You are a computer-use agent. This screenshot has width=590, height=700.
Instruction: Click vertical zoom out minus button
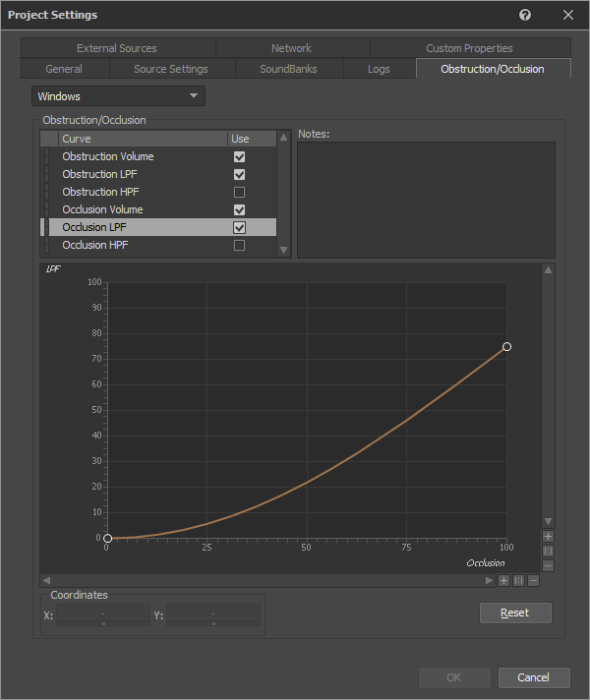[548, 565]
